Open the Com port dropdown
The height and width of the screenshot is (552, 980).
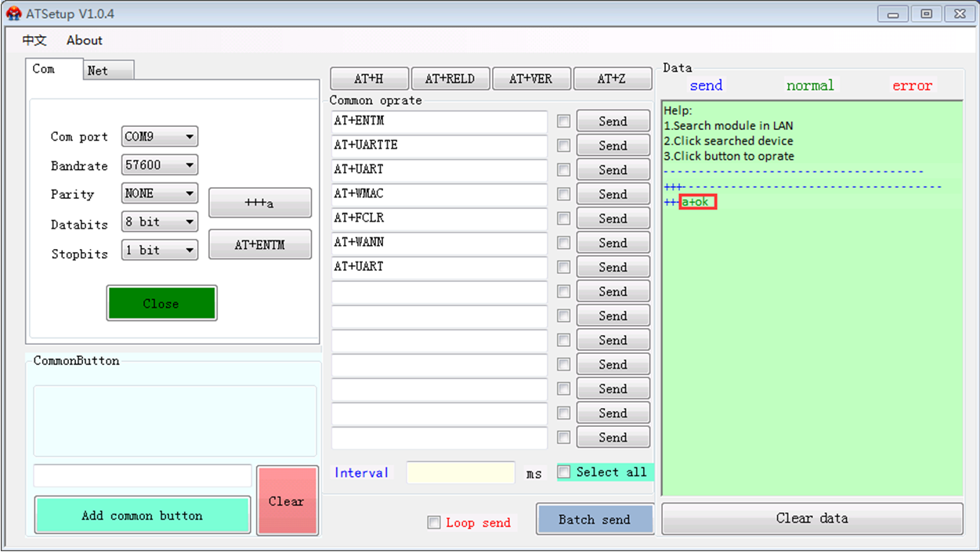160,137
